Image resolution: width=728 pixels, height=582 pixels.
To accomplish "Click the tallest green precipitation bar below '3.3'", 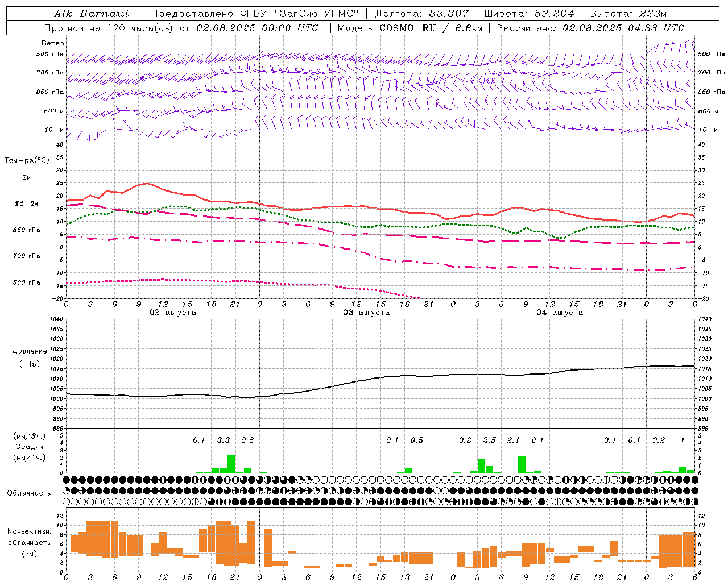I will pos(231,464).
